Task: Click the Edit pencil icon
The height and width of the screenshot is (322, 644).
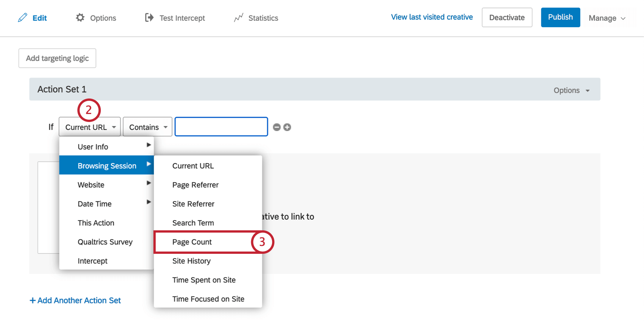Action: [23, 18]
